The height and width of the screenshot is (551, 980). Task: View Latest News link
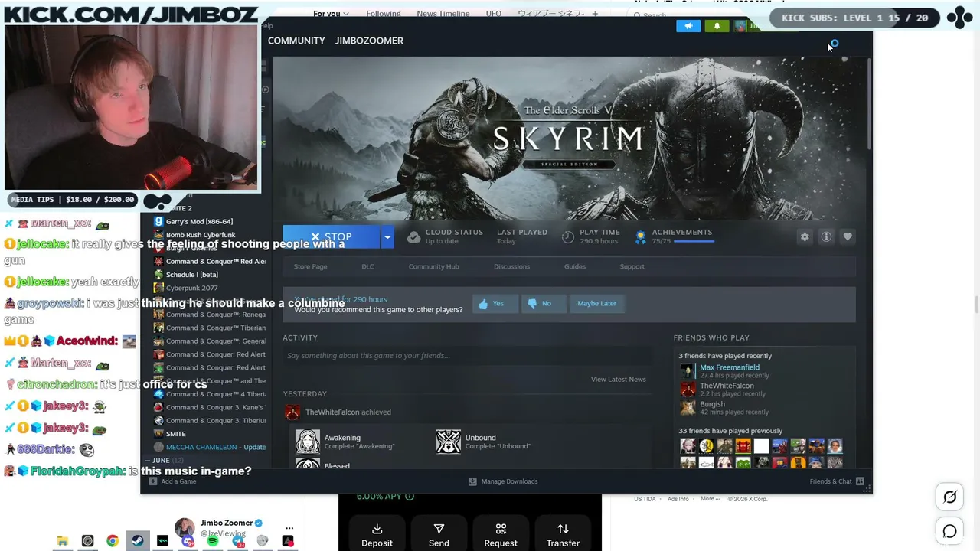point(618,380)
